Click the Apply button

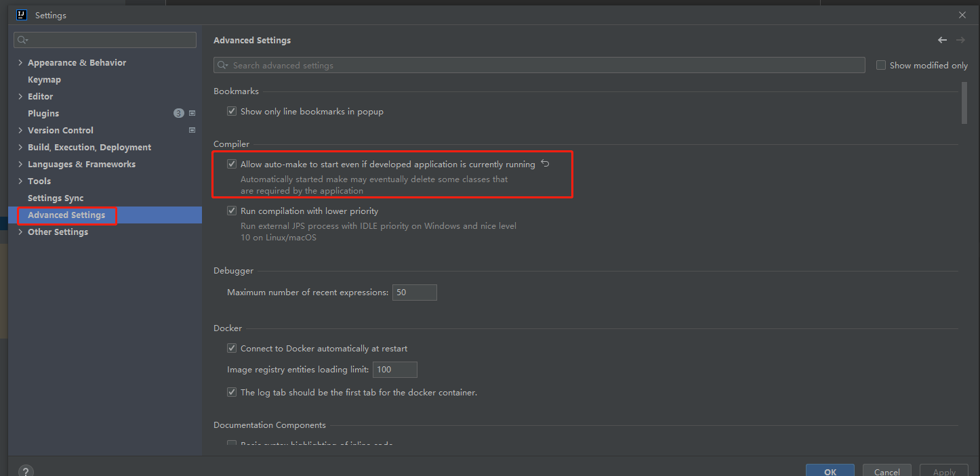tap(944, 470)
